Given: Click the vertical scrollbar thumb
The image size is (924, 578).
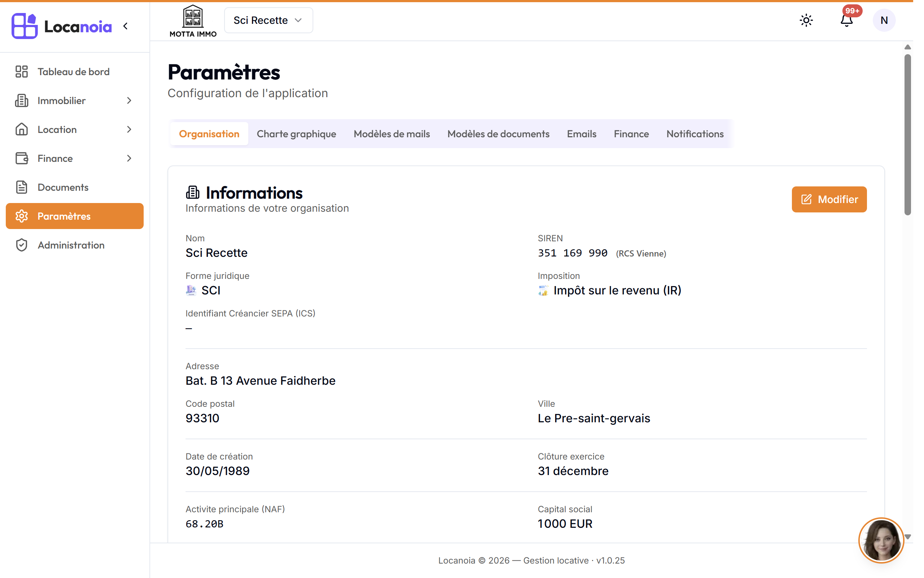Looking at the screenshot, I should pyautogui.click(x=908, y=134).
